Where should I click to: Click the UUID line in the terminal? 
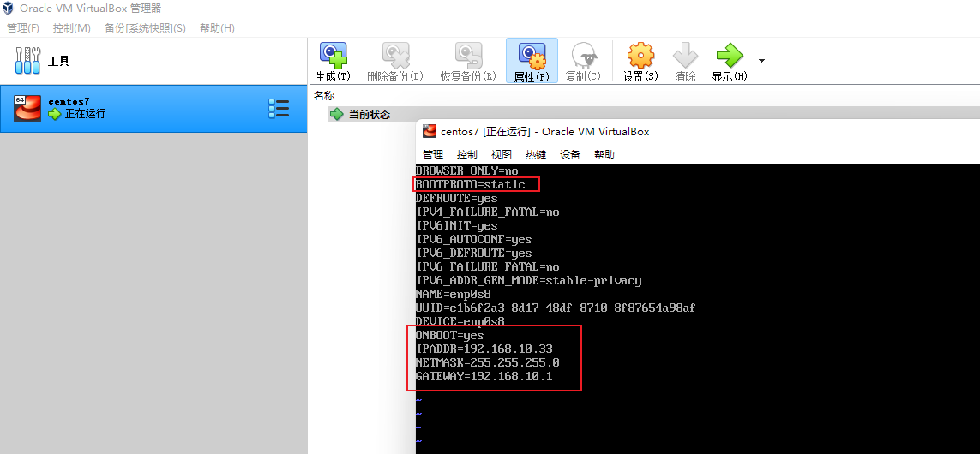coord(556,308)
